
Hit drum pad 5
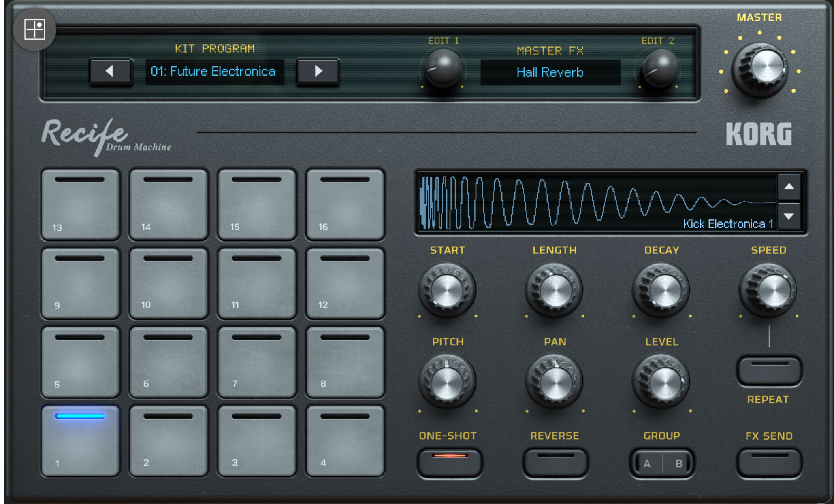pyautogui.click(x=80, y=362)
